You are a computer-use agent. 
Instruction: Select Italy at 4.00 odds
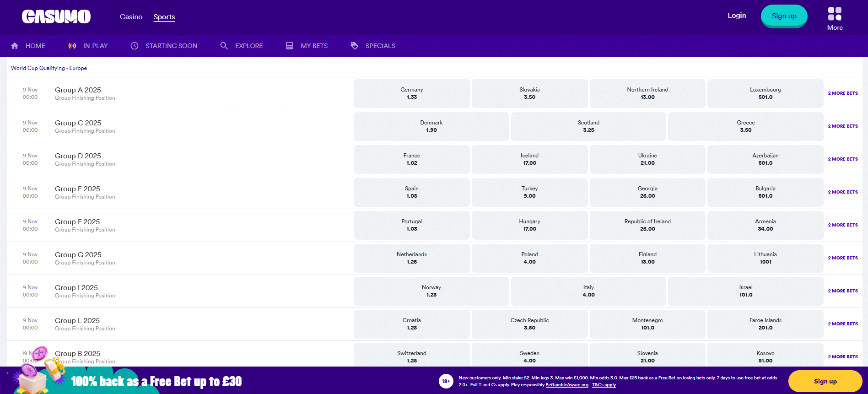click(x=588, y=291)
